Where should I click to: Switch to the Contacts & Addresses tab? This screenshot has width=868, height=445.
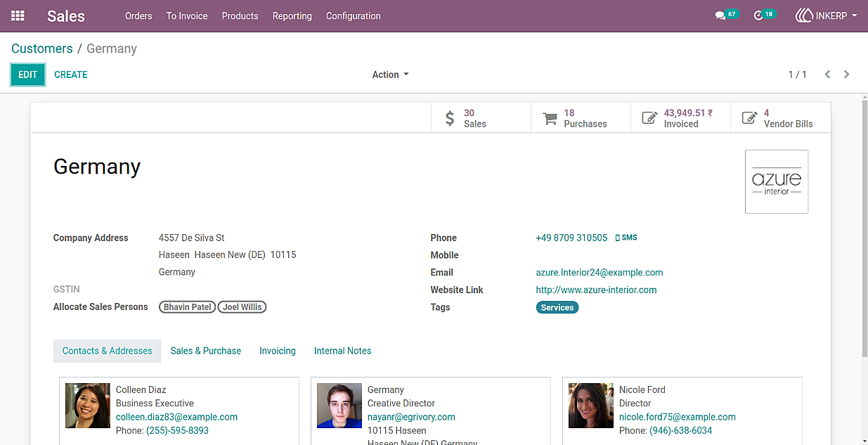pos(108,351)
